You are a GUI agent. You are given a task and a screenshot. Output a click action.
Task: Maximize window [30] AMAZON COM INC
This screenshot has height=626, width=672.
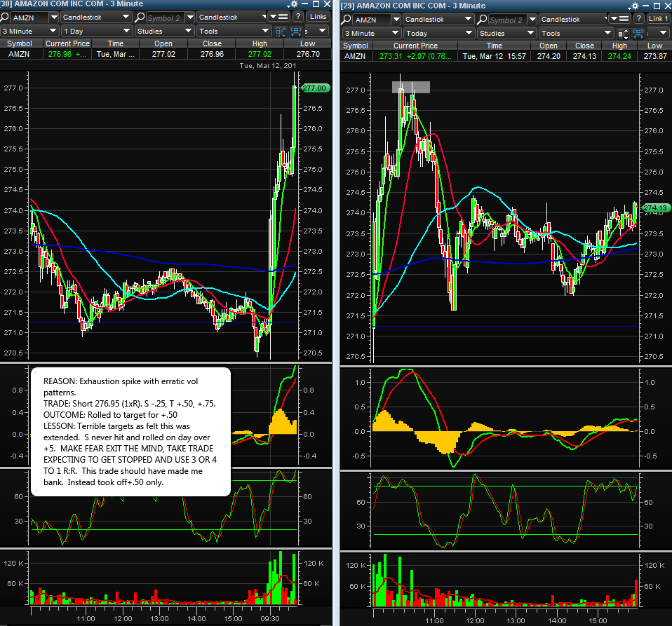[x=316, y=4]
